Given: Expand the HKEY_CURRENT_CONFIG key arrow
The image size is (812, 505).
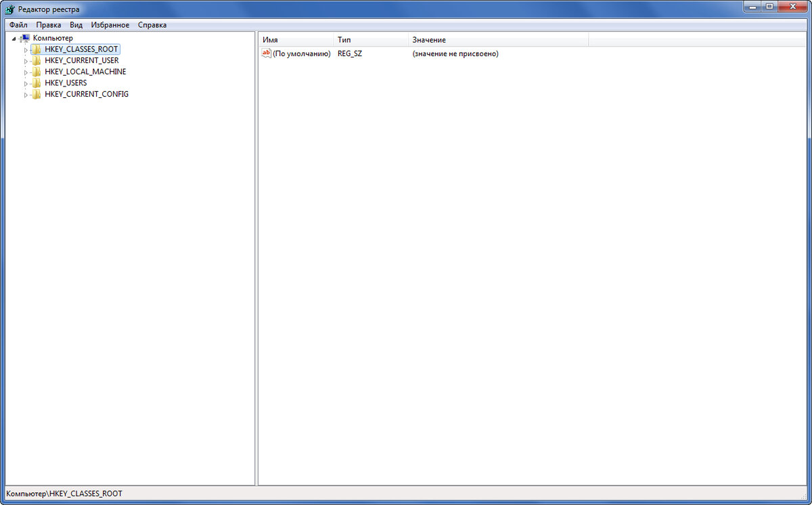Looking at the screenshot, I should pos(26,94).
